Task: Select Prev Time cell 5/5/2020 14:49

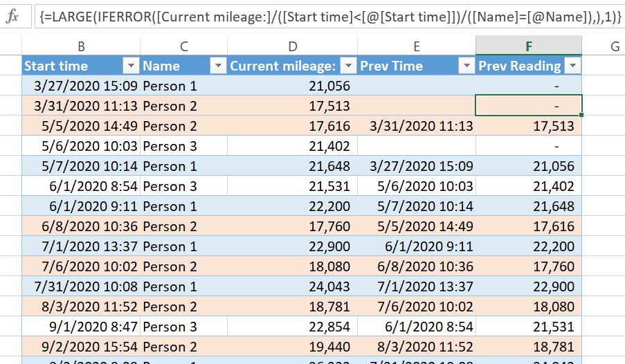Action: (x=417, y=226)
